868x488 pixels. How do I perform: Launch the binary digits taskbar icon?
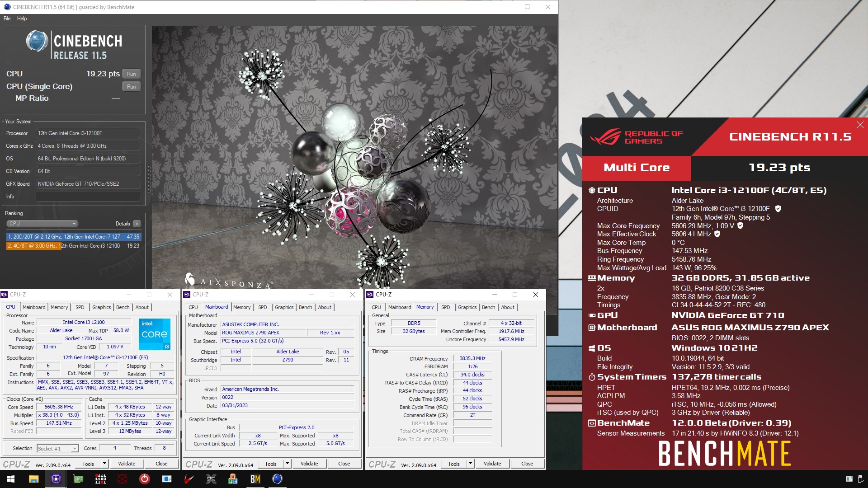pyautogui.click(x=100, y=479)
